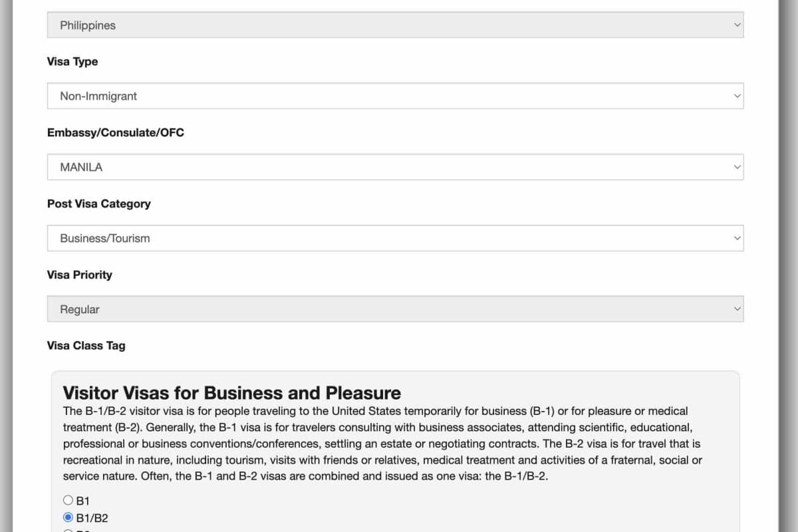Select the B1 radio button

pos(68,500)
